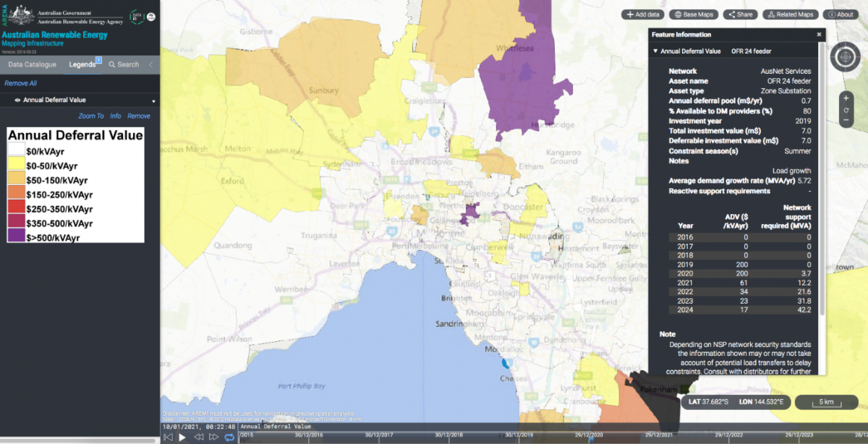
Task: Toggle visibility of Annual Deferral Value layer
Action: pyautogui.click(x=17, y=100)
